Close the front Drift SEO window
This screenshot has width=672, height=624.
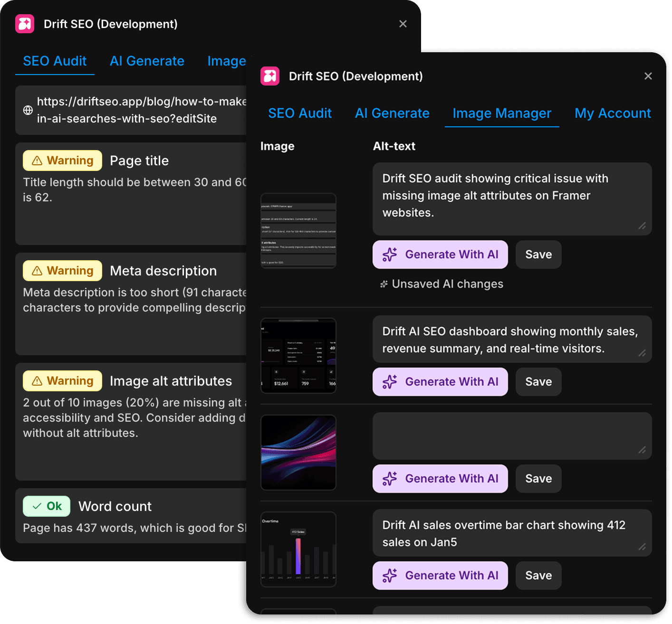coord(648,76)
